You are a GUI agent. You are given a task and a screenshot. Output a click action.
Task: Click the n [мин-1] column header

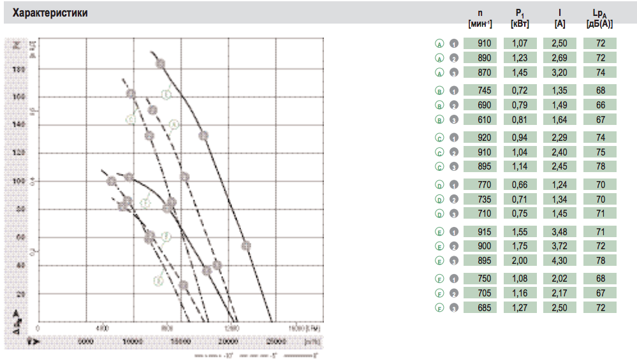(480, 19)
